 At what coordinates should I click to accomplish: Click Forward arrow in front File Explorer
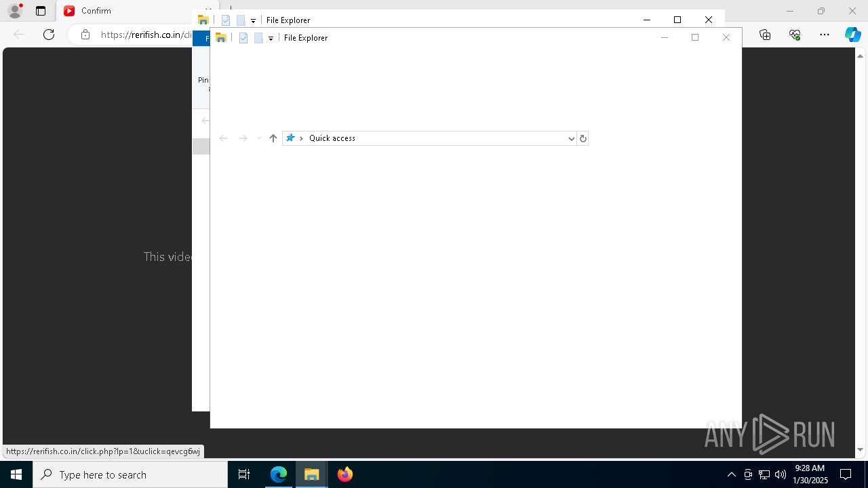(x=243, y=138)
